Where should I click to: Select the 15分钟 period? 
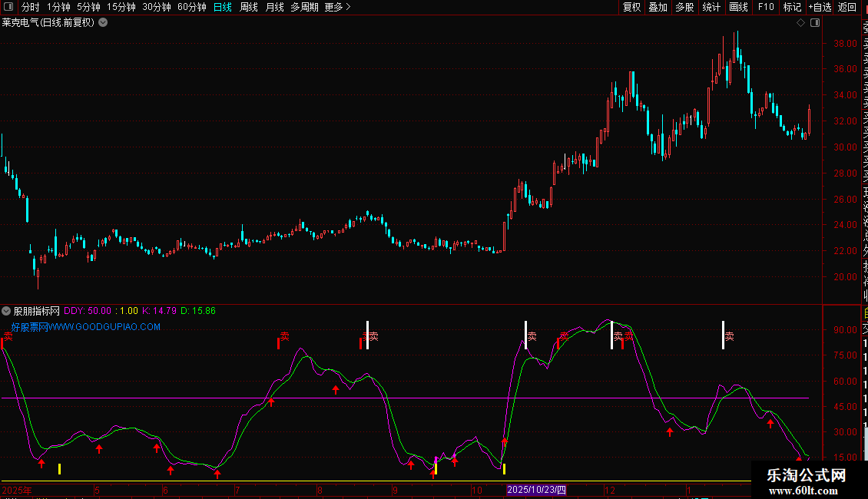[121, 7]
